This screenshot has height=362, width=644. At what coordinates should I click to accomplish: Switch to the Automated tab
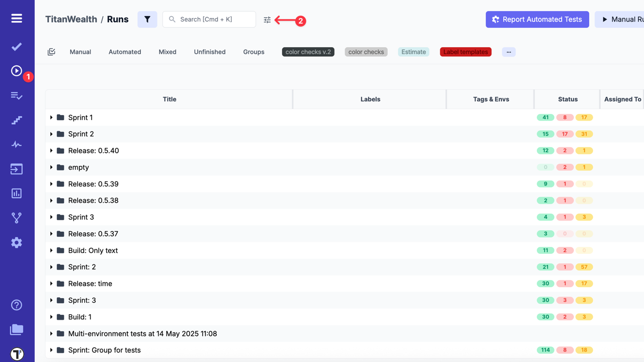click(125, 52)
